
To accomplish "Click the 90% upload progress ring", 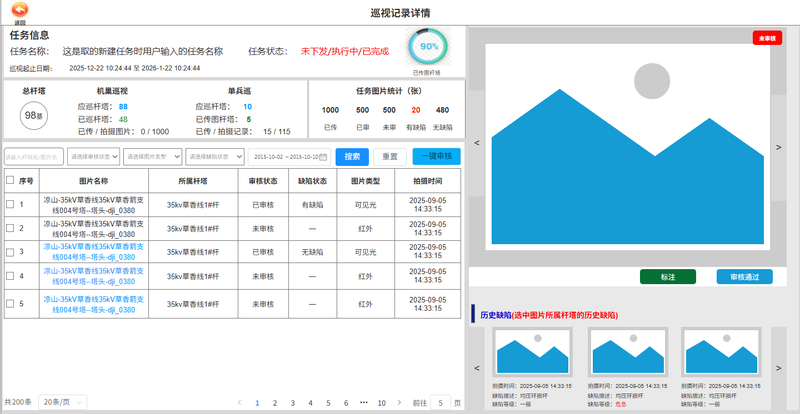I will coord(428,46).
